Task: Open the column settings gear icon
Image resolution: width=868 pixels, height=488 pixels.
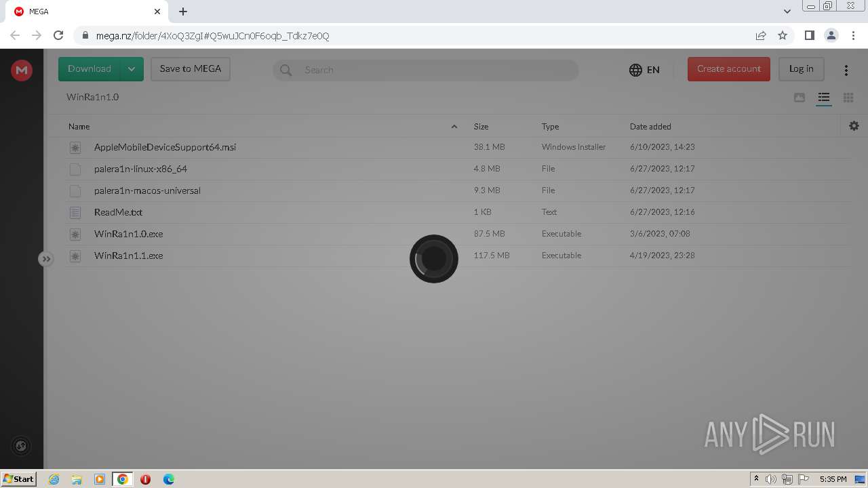Action: tap(854, 126)
